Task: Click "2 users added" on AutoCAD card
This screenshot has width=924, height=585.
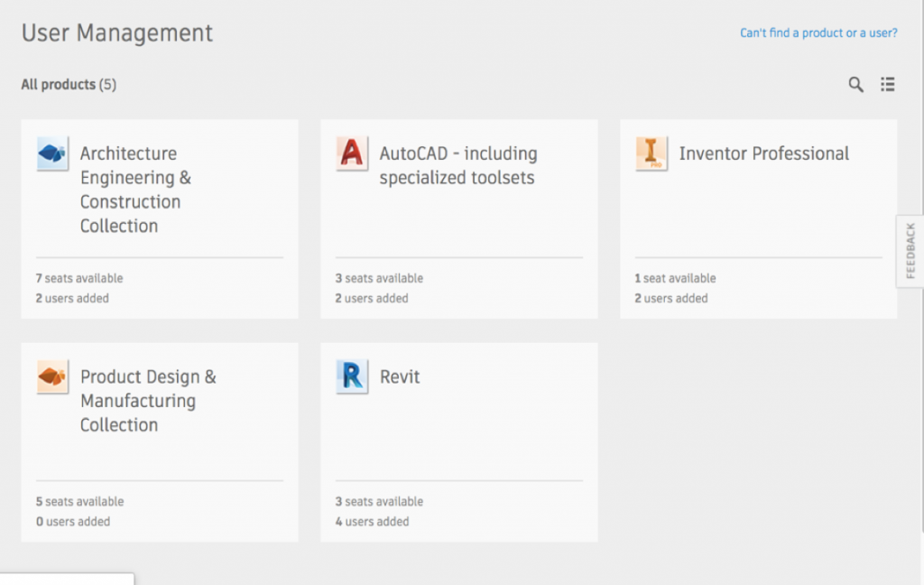Action: tap(372, 298)
